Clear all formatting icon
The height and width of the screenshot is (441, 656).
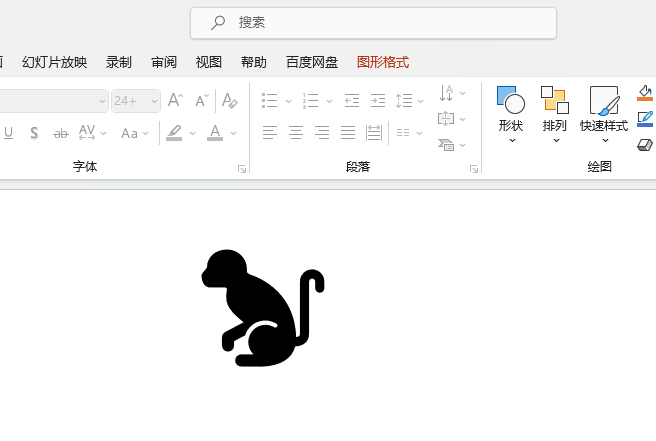[x=230, y=100]
